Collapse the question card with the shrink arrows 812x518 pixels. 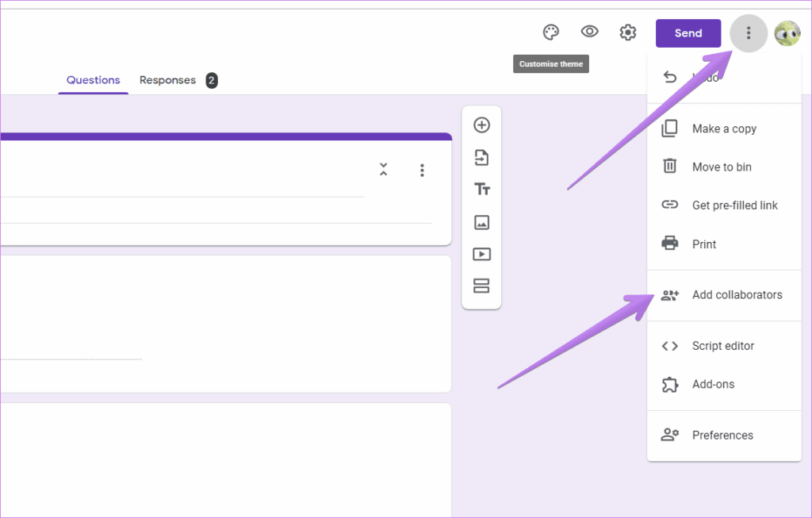tap(383, 169)
